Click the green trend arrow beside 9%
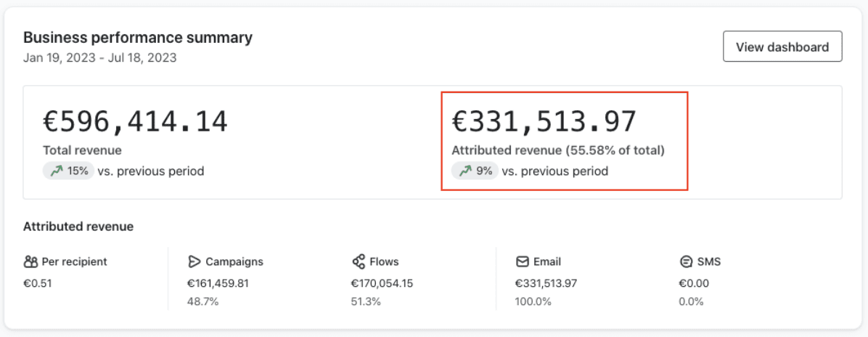Image resolution: width=868 pixels, height=337 pixels. tap(464, 171)
